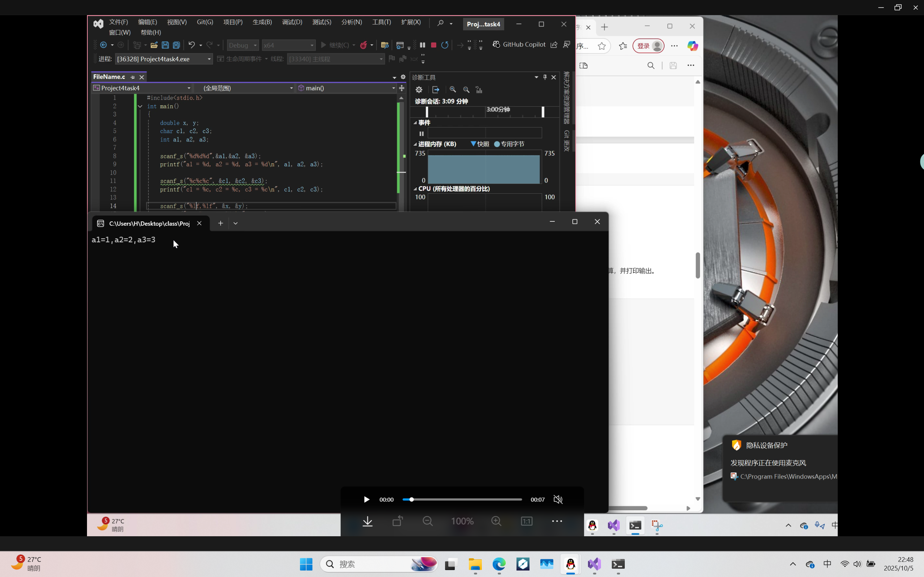
Task: Click the Pause (Break All) debug icon
Action: pyautogui.click(x=422, y=45)
